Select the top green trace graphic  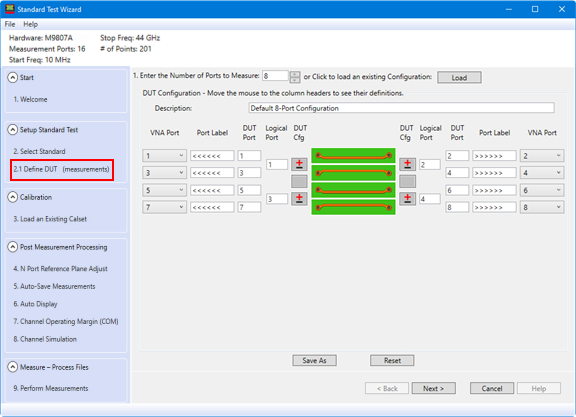[353, 155]
